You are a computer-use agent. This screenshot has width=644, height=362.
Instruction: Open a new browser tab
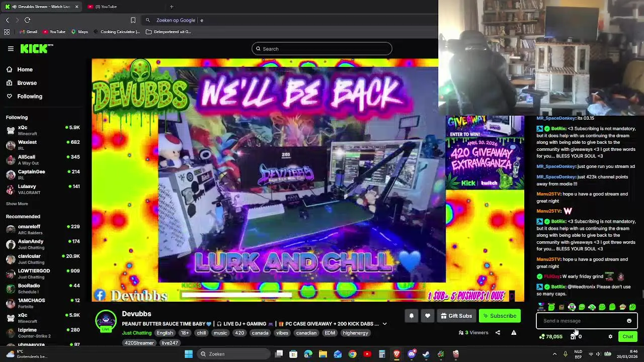[x=172, y=7]
